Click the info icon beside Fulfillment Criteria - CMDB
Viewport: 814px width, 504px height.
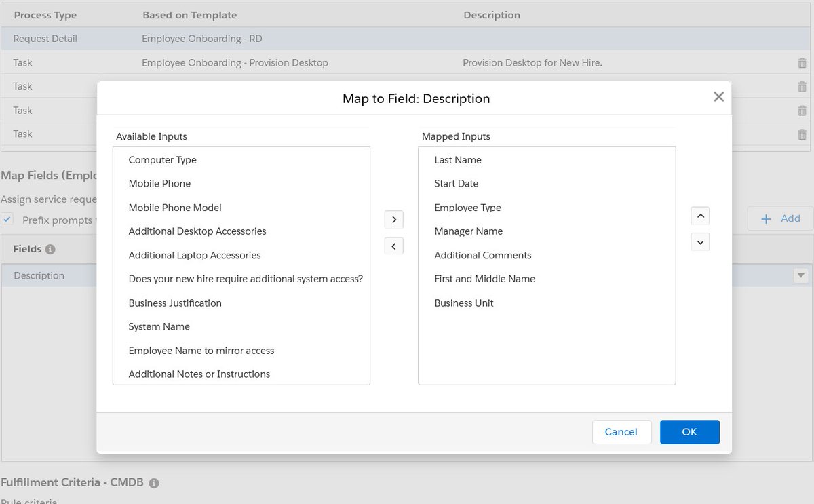(154, 483)
